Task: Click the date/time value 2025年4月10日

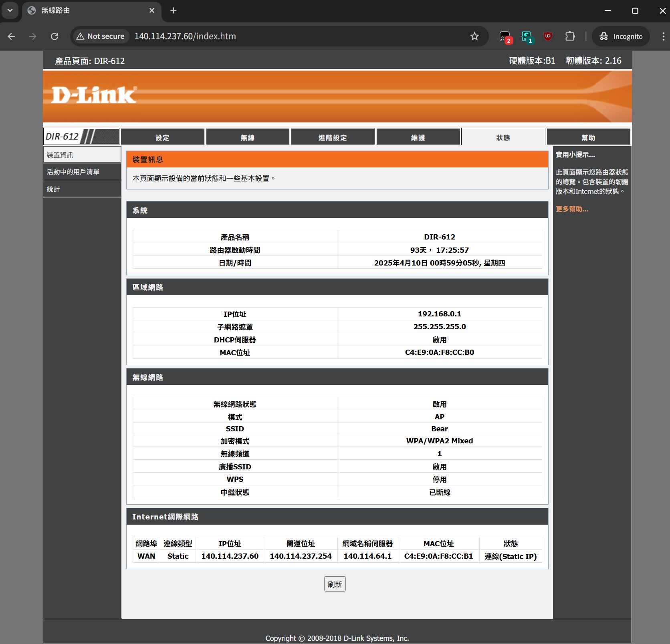Action: click(439, 263)
